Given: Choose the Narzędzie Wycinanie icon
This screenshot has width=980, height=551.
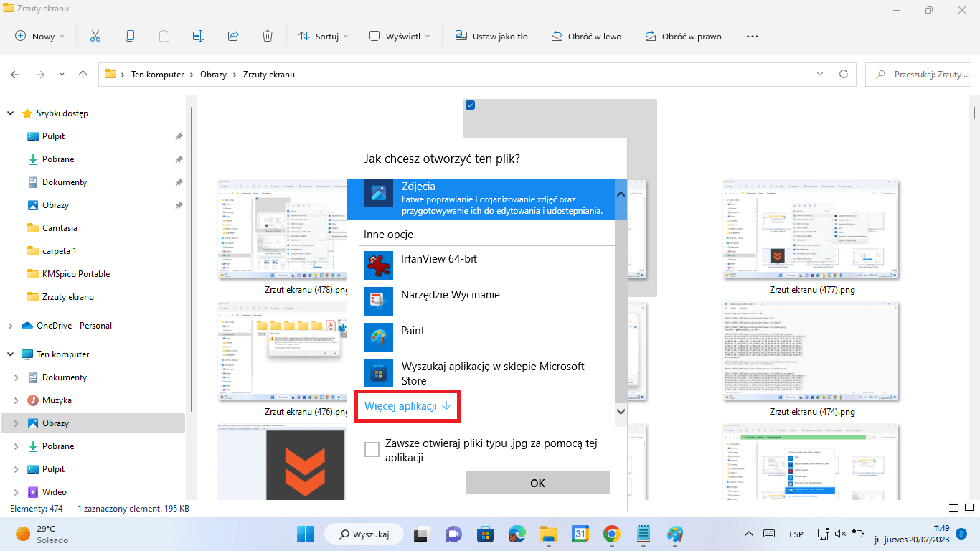Looking at the screenshot, I should [x=379, y=301].
